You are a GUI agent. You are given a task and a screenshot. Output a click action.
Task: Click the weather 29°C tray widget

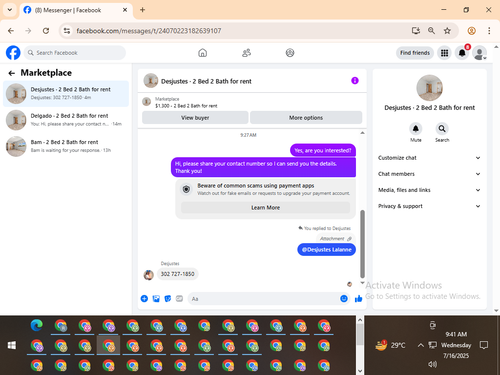[390, 345]
